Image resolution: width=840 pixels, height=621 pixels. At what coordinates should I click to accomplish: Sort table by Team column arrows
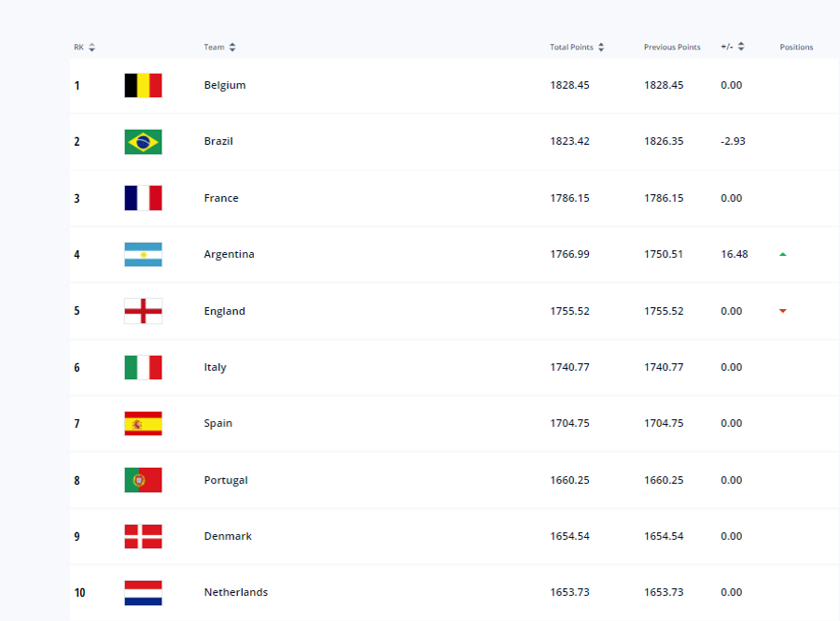232,47
